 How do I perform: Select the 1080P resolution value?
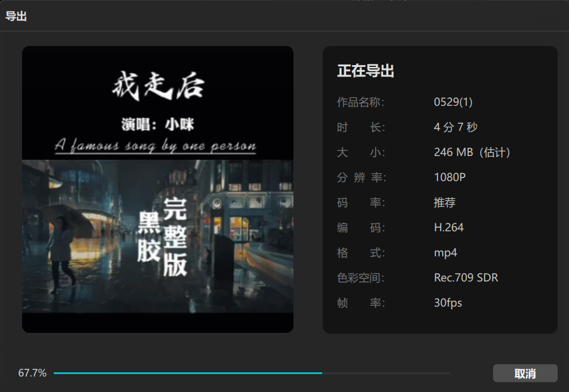tap(448, 177)
